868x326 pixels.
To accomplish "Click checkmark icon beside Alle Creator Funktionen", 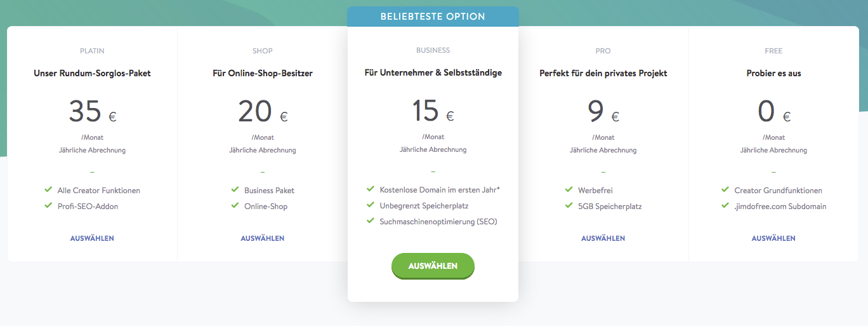I will 48,189.
